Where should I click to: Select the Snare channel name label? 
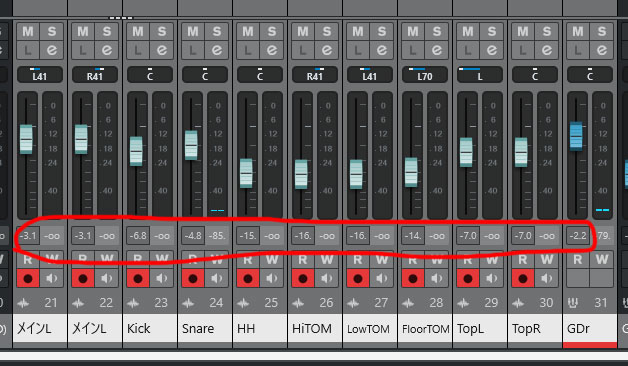tap(205, 328)
